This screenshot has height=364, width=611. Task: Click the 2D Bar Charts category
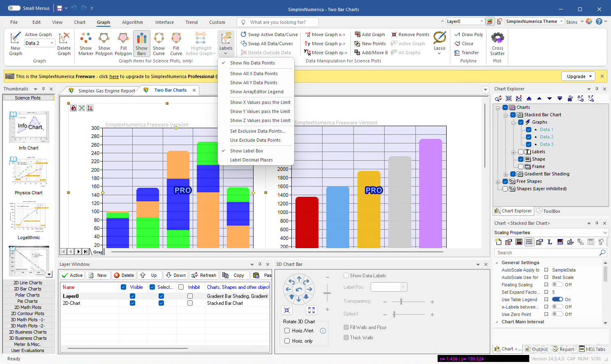click(x=28, y=289)
